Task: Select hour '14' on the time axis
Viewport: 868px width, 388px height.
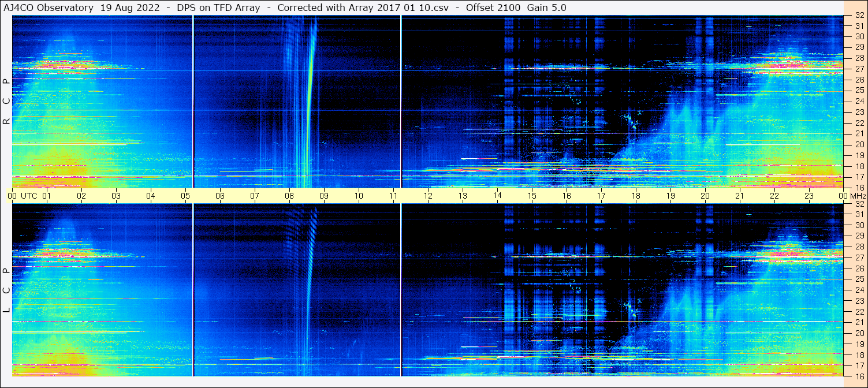Action: 498,196
